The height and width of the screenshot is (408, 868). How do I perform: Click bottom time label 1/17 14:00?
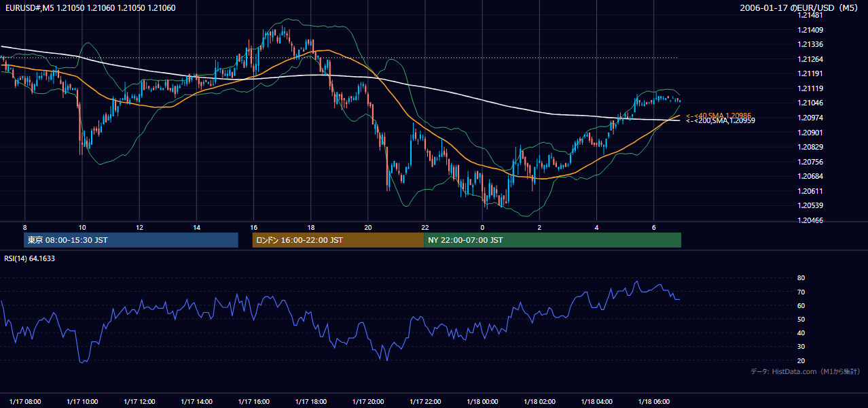[x=198, y=401]
